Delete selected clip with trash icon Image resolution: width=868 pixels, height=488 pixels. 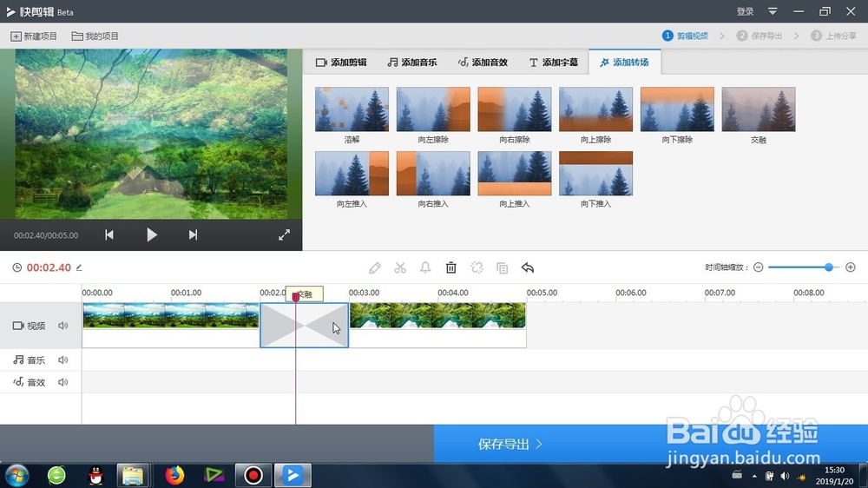[451, 268]
